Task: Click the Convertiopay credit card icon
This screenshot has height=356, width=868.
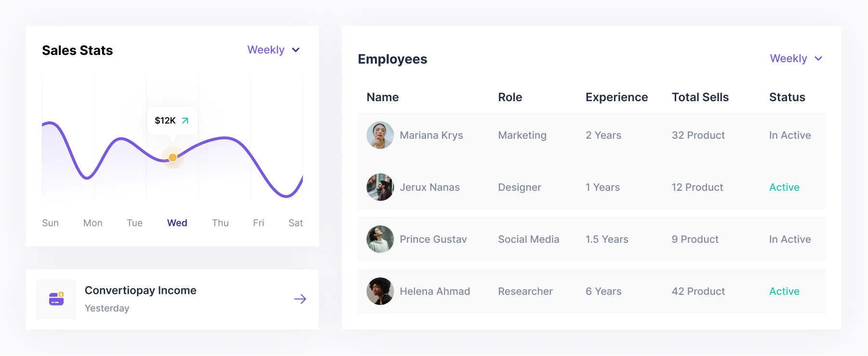Action: pos(56,299)
